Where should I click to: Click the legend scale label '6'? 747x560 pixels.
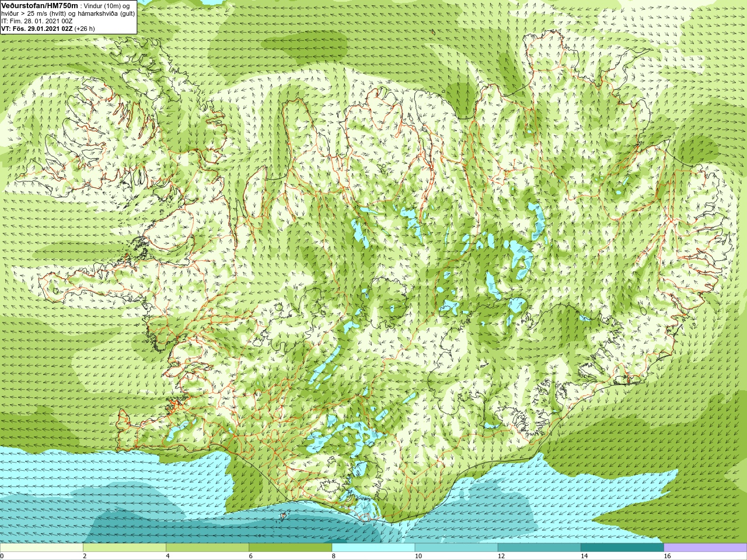[x=250, y=556]
